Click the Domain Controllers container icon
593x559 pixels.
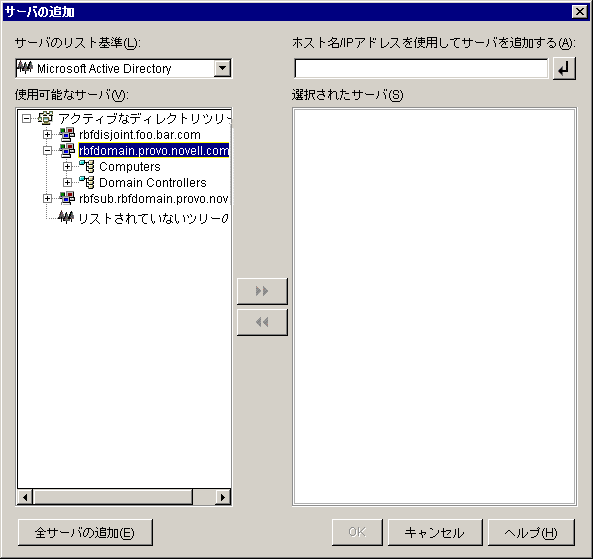coord(87,182)
